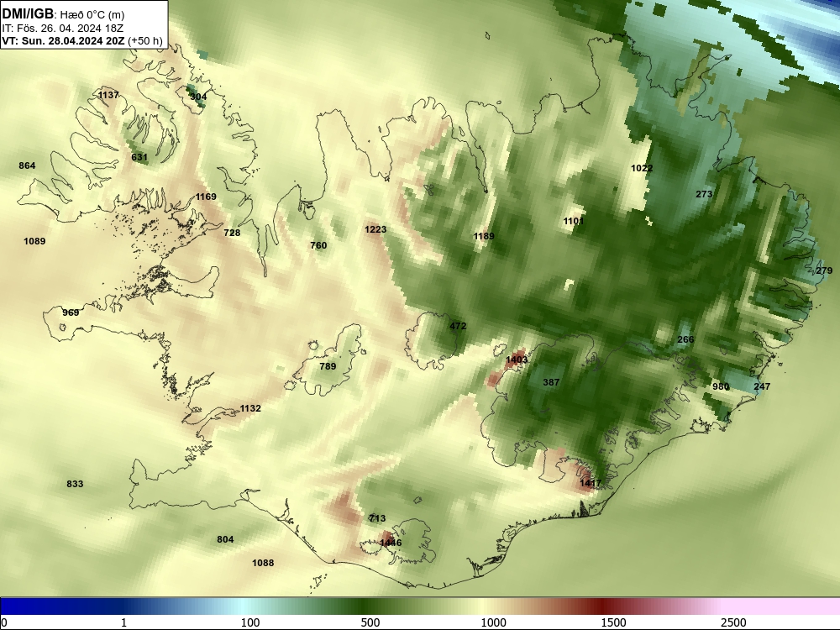Click the 1132 value label
This screenshot has height=630, width=840.
point(250,408)
